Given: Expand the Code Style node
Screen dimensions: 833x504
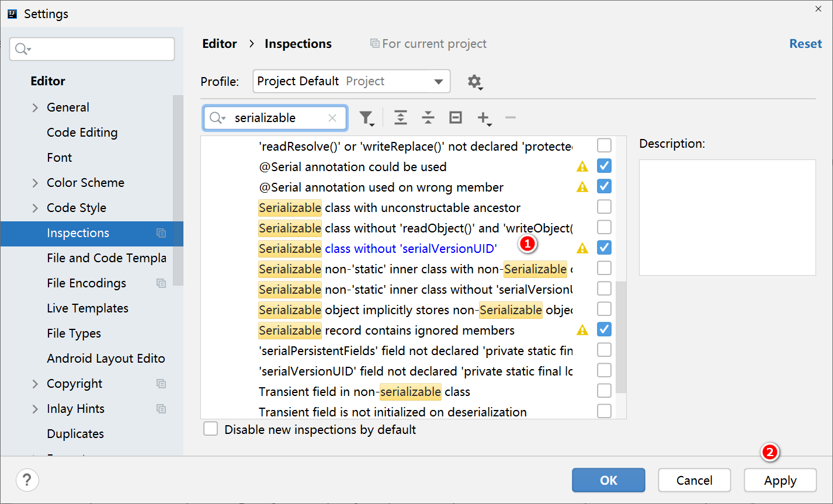Looking at the screenshot, I should pos(35,208).
